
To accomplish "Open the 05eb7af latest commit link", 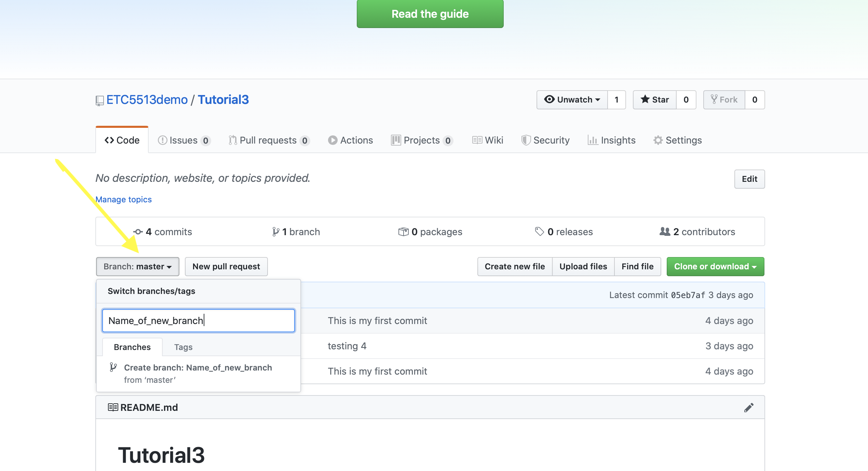I will click(688, 295).
